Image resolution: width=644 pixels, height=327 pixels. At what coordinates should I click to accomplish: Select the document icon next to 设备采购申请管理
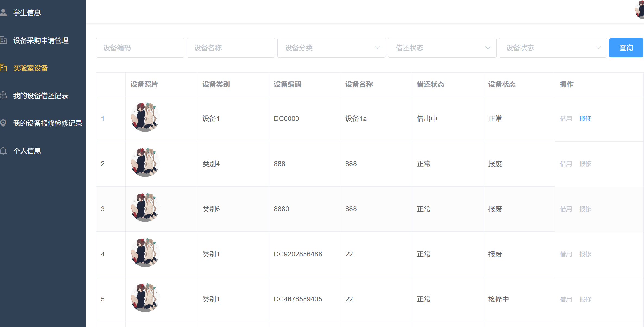click(x=4, y=40)
